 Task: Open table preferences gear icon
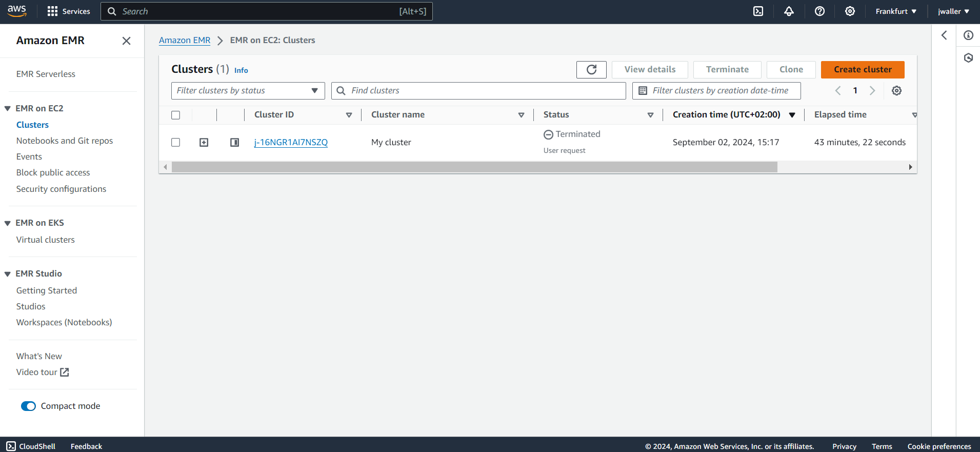[896, 91]
